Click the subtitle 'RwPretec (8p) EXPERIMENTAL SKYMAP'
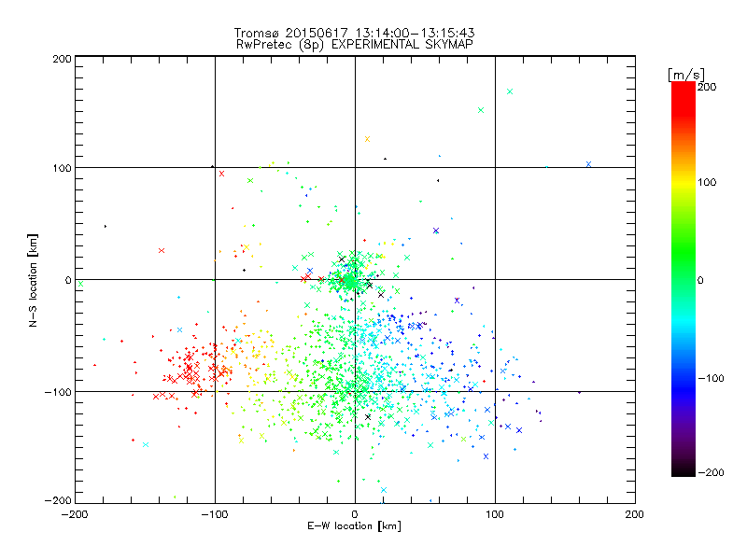The image size is (747, 560). coord(354,45)
